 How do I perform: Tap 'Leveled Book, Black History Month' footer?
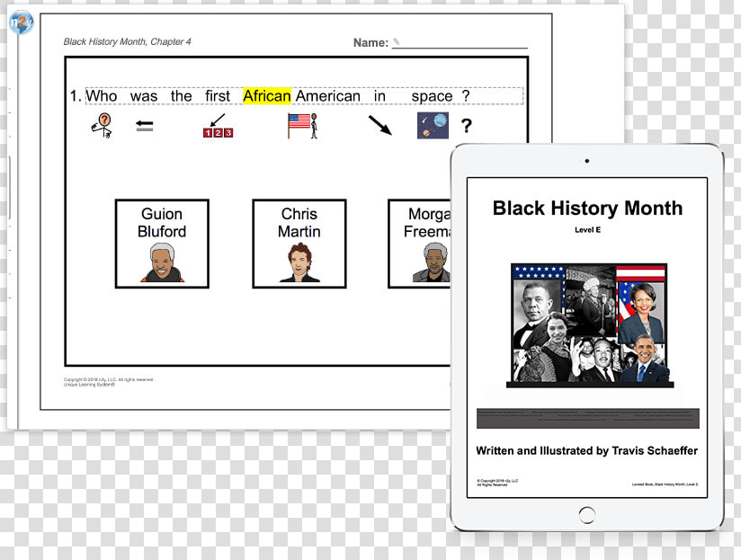(x=665, y=484)
